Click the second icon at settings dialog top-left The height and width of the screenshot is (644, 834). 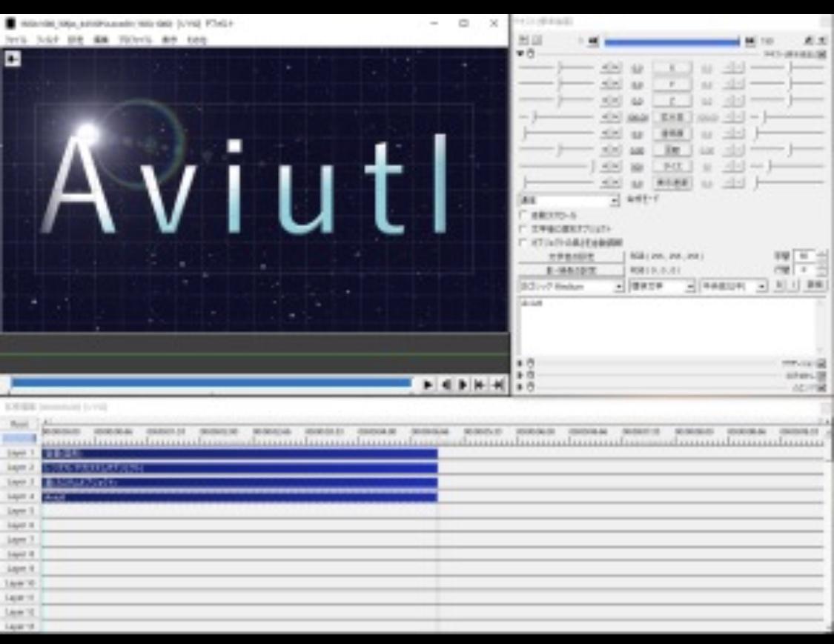[537, 41]
